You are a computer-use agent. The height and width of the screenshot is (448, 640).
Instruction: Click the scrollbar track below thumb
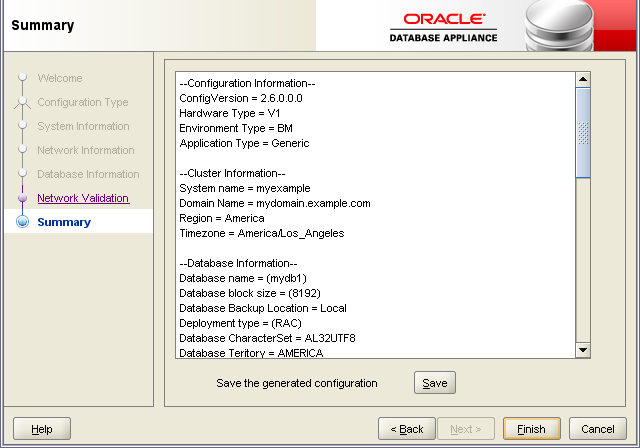coord(583,260)
